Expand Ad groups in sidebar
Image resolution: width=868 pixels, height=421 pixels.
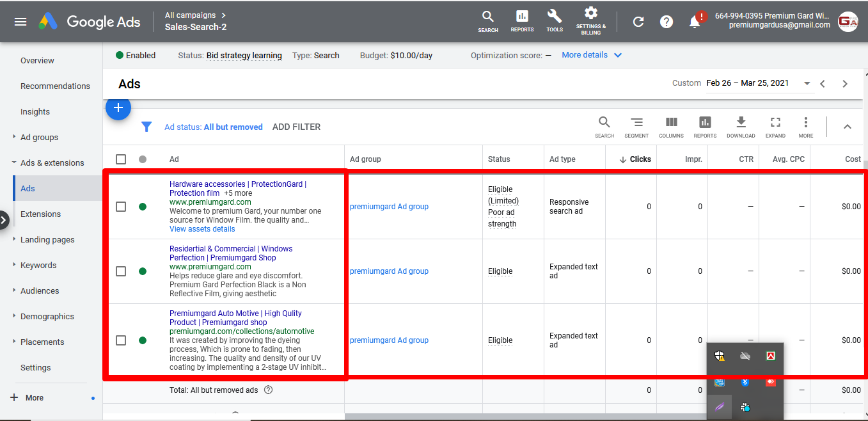coord(39,137)
